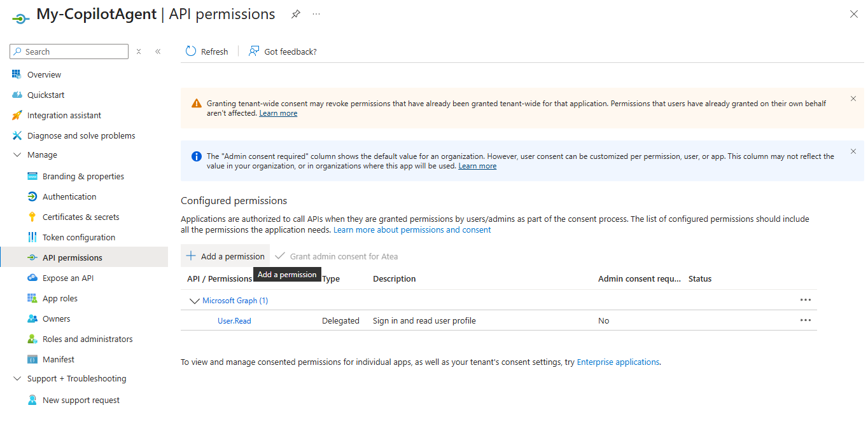Dismiss the orange tenant-wide consent warning

[x=853, y=99]
